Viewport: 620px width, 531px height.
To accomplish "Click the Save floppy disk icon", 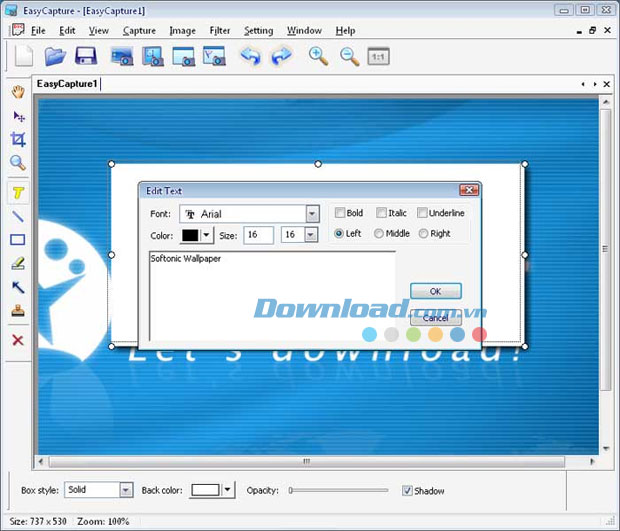I will coord(87,56).
